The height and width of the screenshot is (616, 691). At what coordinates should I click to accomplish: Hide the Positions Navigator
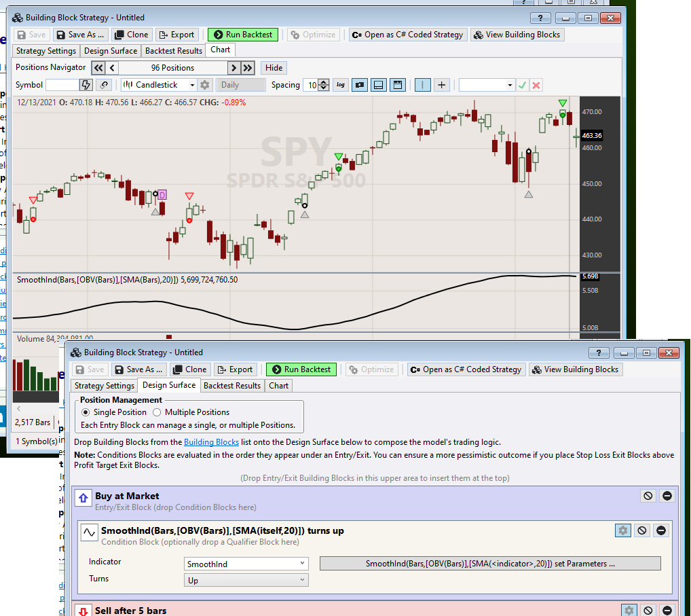tap(274, 68)
